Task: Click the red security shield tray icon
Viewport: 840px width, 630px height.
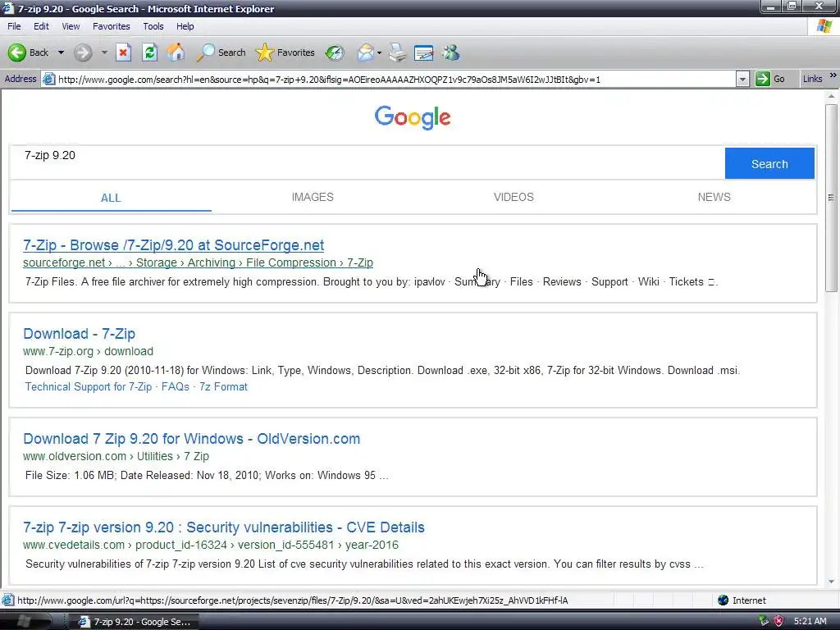Action: click(779, 622)
